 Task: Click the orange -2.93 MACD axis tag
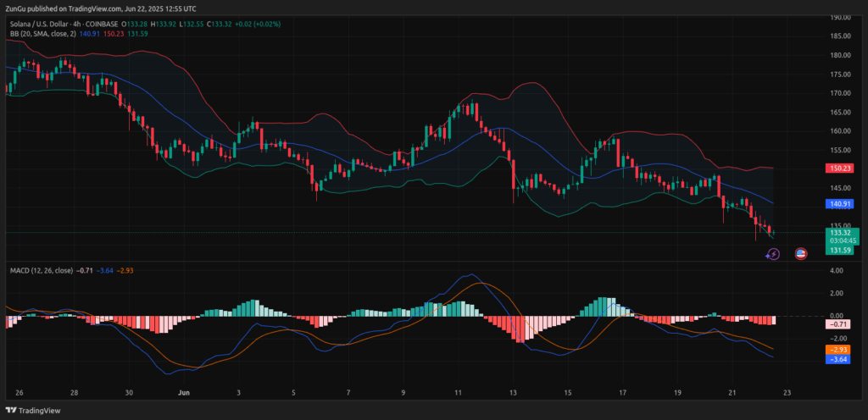(838, 350)
